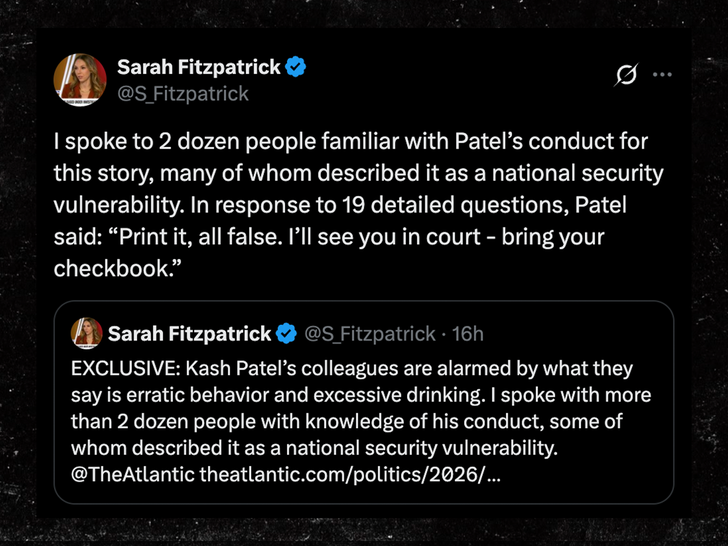728x546 pixels.
Task: Open the quoted tweet's 16h timestamp
Action: pyautogui.click(x=468, y=333)
